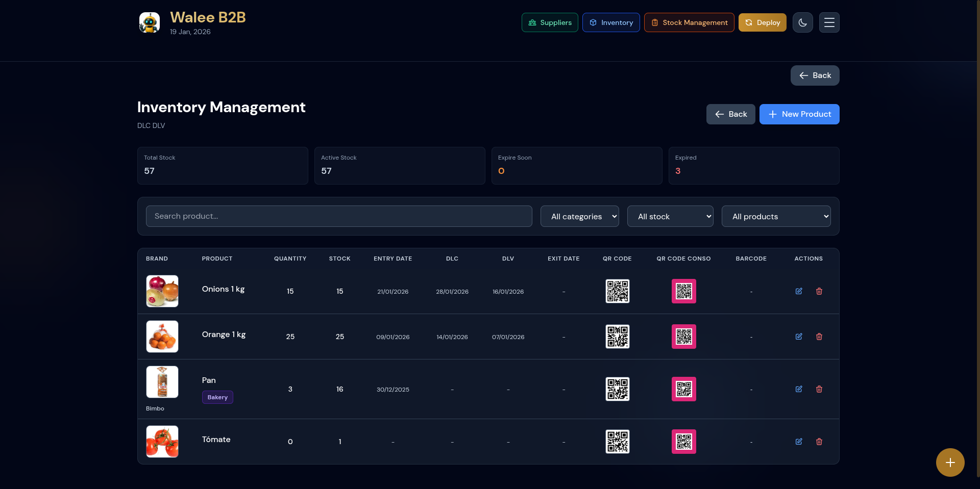Toggle dark mode with the moon icon
This screenshot has height=489, width=980.
click(x=802, y=22)
